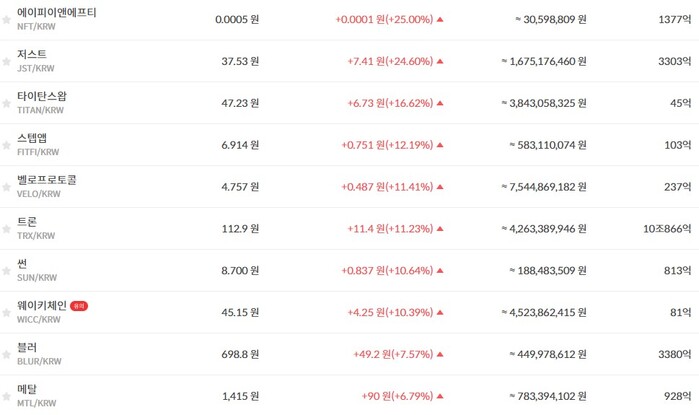Star the TITAN/KRW listing
Screen dimensions: 699x415
6,103
